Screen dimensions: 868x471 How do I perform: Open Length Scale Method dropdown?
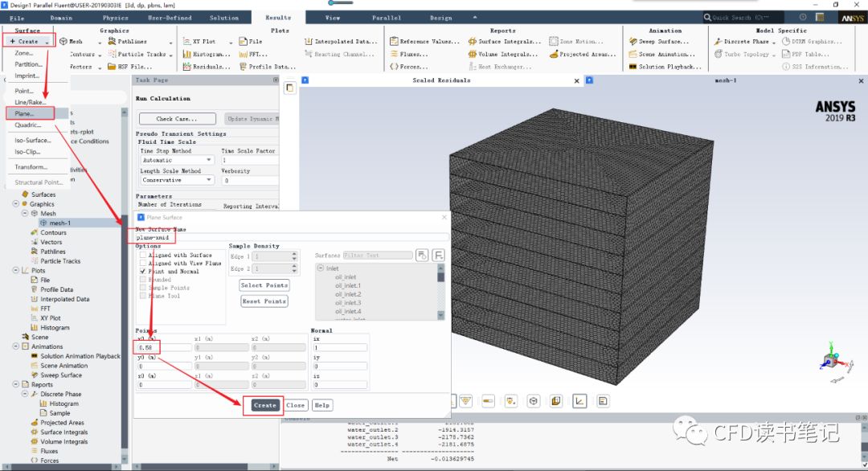click(x=176, y=180)
